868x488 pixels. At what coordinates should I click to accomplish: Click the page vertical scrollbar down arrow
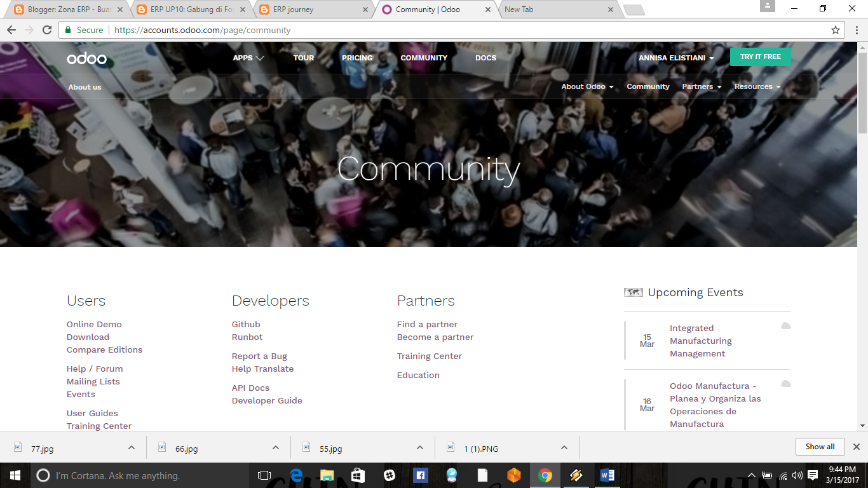click(x=862, y=426)
